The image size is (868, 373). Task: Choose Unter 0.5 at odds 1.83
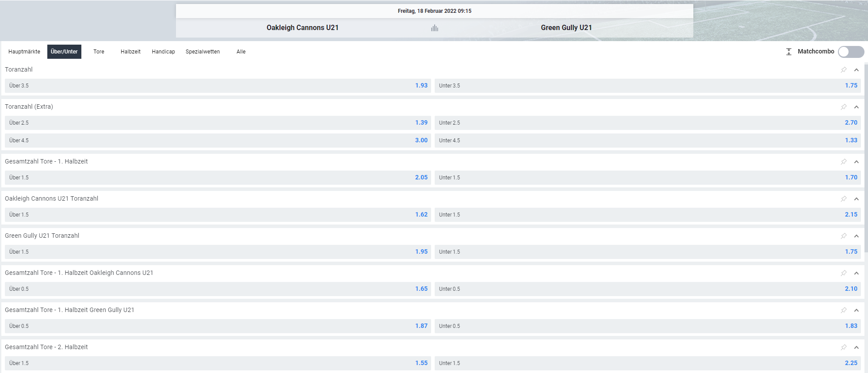coord(648,326)
